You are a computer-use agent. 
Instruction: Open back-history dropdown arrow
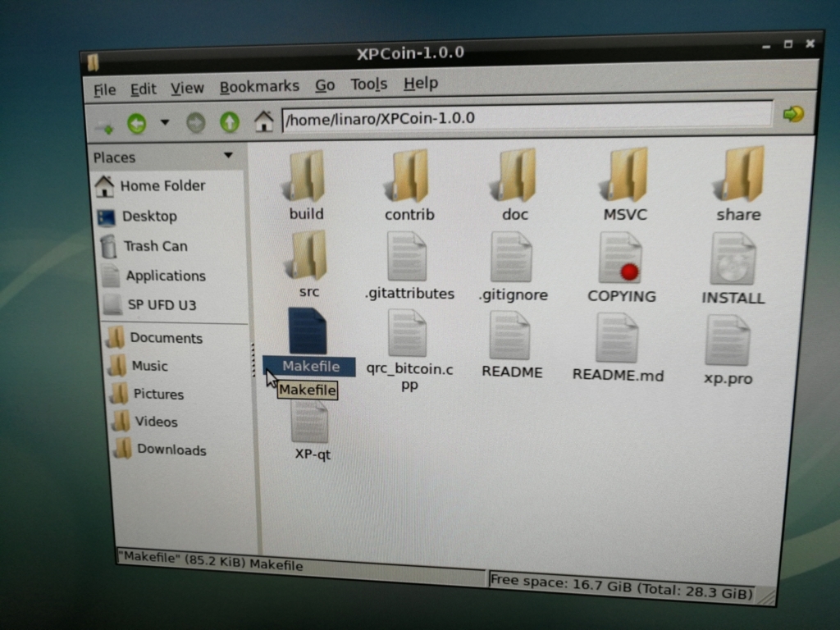165,123
